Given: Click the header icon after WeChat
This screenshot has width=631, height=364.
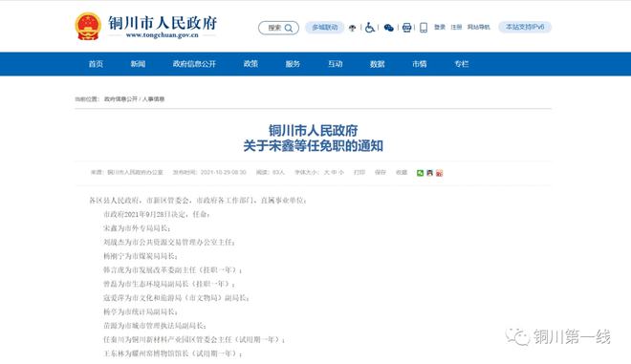Looking at the screenshot, I should pos(407,28).
